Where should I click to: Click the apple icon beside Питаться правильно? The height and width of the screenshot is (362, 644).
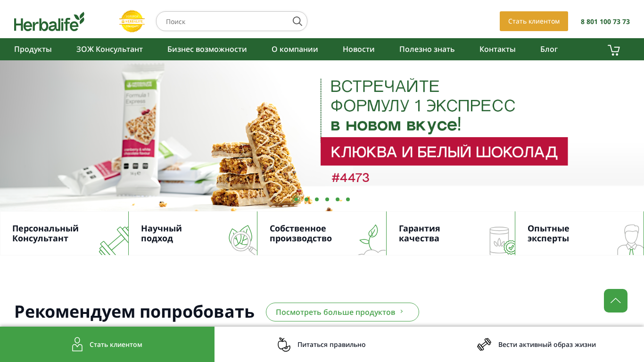(284, 345)
